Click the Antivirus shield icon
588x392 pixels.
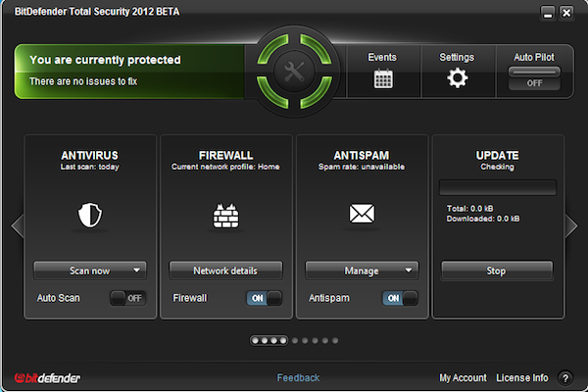(x=90, y=215)
